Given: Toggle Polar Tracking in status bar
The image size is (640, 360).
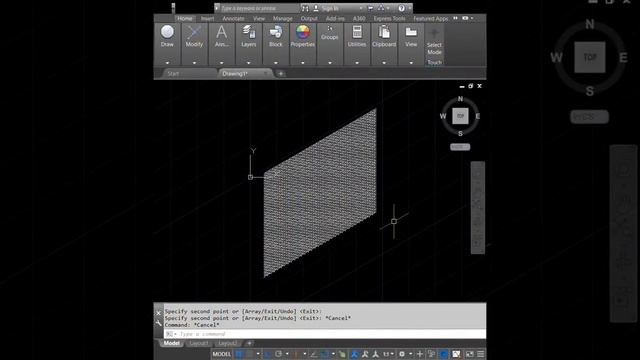Looking at the screenshot, I should point(278,354).
